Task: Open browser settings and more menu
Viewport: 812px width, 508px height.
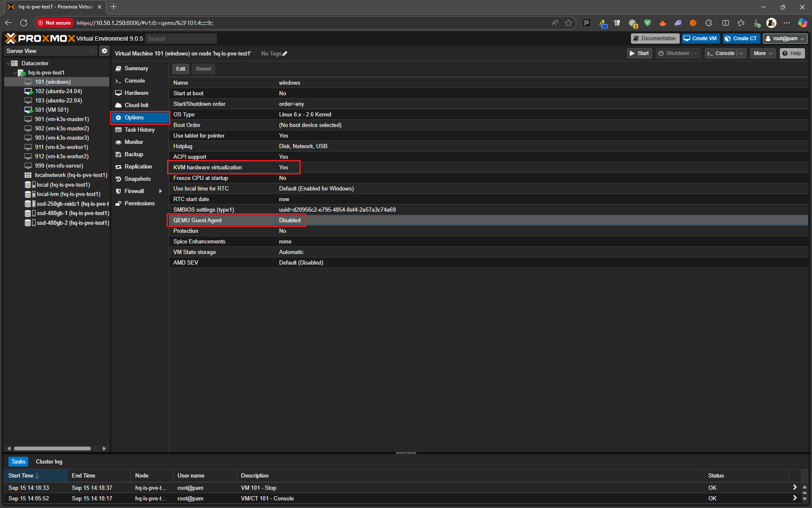Action: [787, 23]
